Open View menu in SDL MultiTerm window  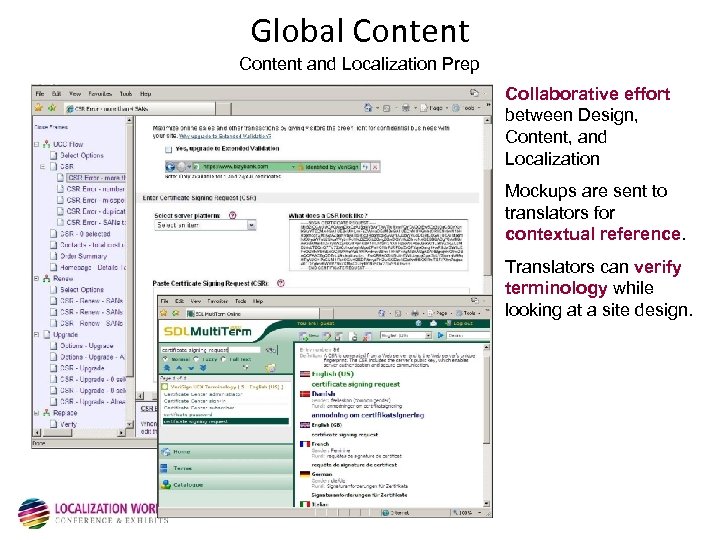(196, 301)
